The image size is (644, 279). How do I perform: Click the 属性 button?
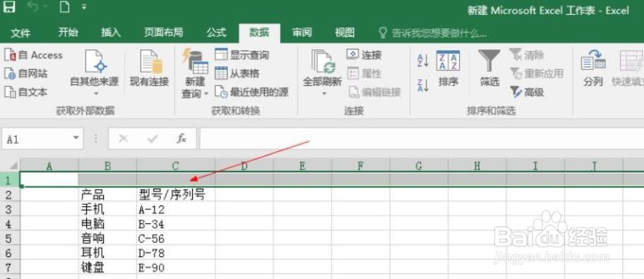point(364,73)
